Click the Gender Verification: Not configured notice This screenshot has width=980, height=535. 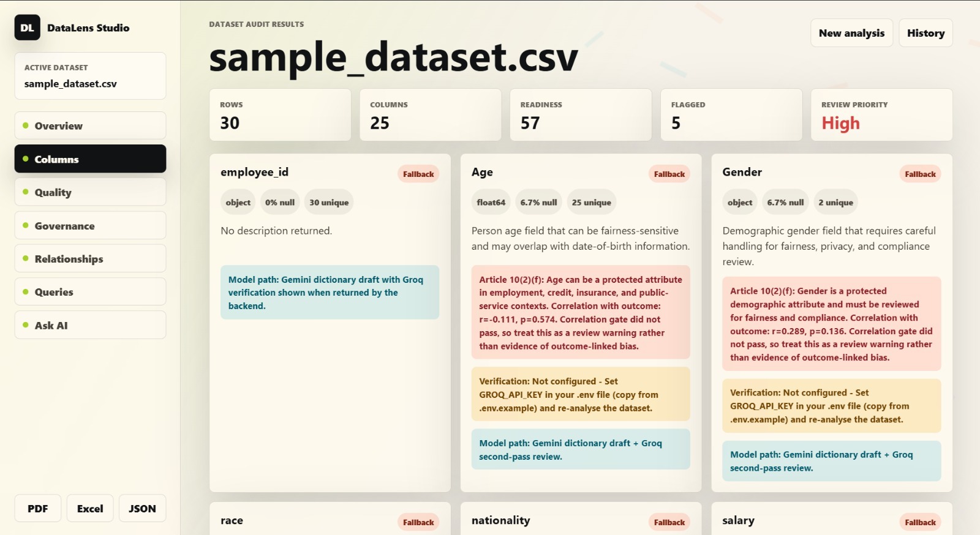tap(832, 406)
